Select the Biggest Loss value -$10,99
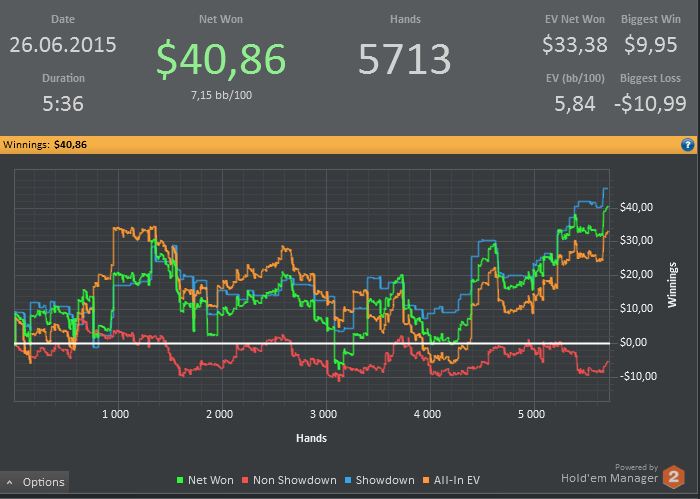 tap(650, 104)
